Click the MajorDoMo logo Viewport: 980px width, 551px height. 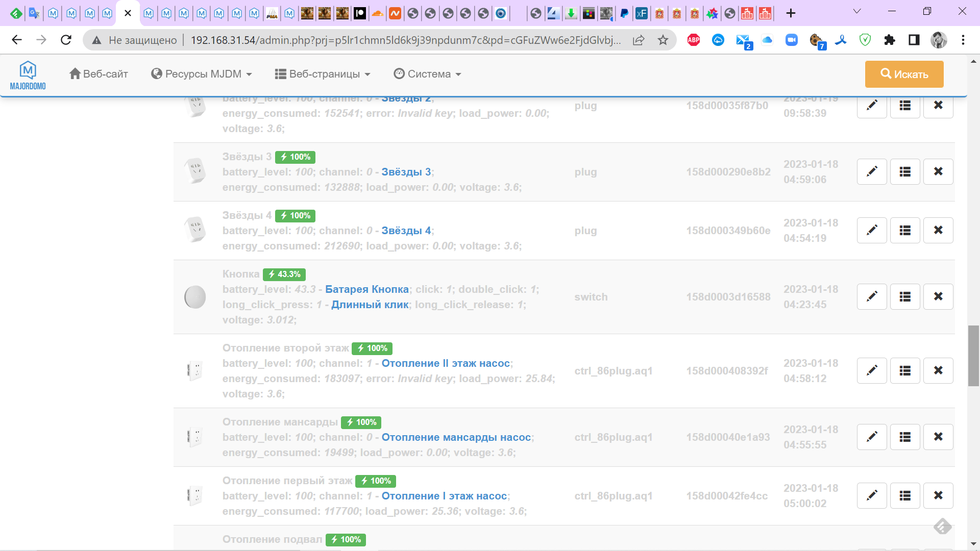click(28, 75)
